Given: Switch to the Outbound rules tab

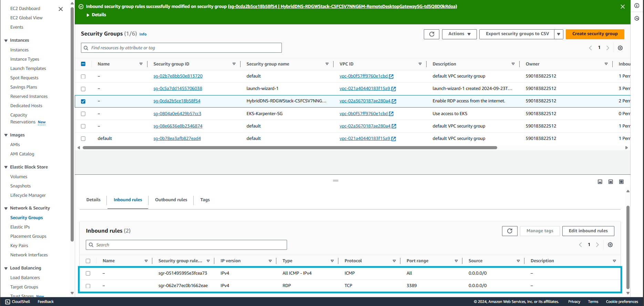Looking at the screenshot, I should coord(171,200).
